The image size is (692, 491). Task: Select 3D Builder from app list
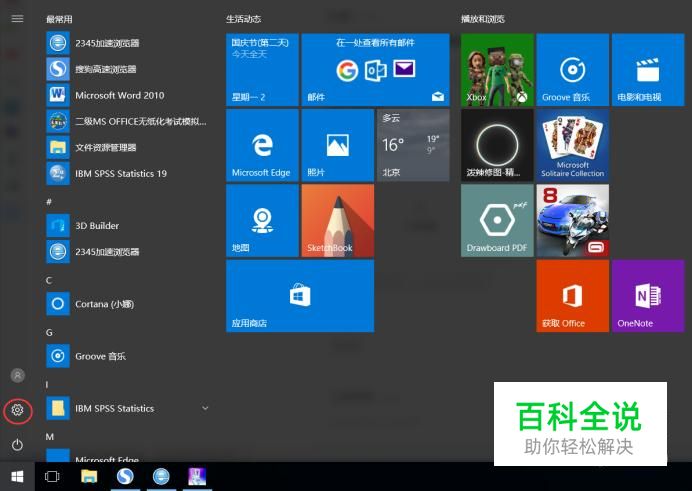97,225
